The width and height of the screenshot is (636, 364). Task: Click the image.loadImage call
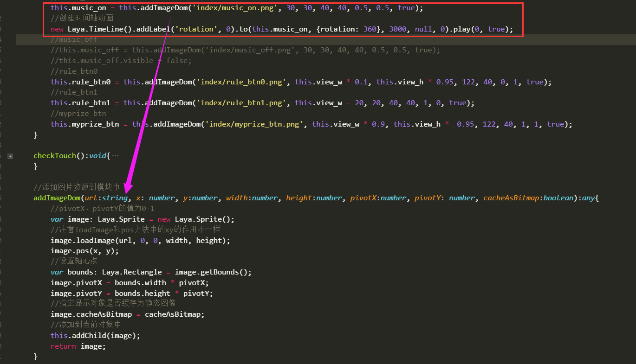[x=82, y=240]
